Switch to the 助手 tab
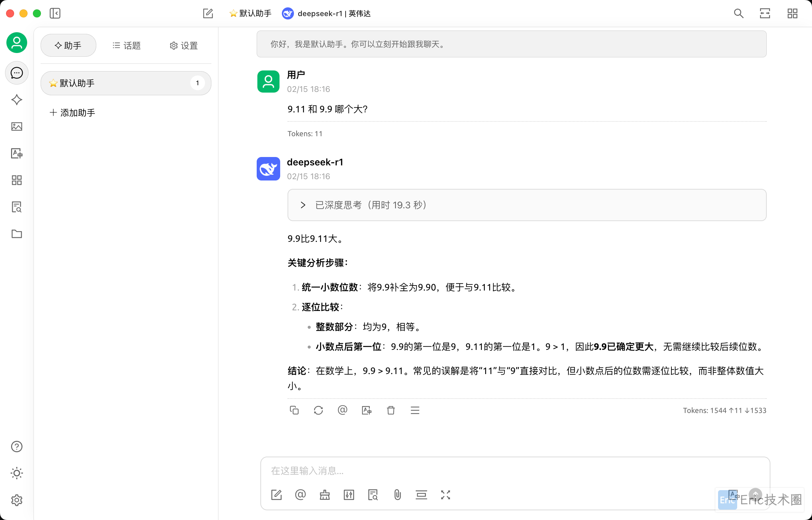Viewport: 812px width, 520px height. click(68, 46)
